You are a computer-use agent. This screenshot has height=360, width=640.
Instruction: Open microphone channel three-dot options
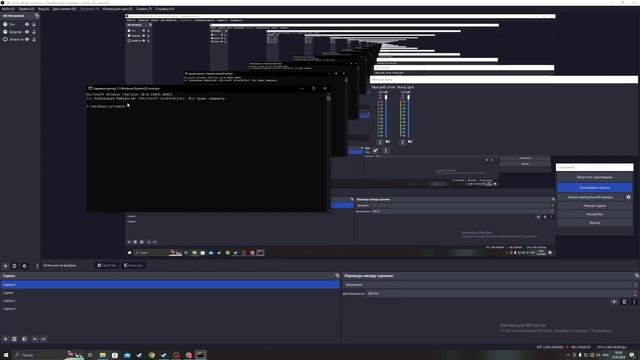pos(402,142)
